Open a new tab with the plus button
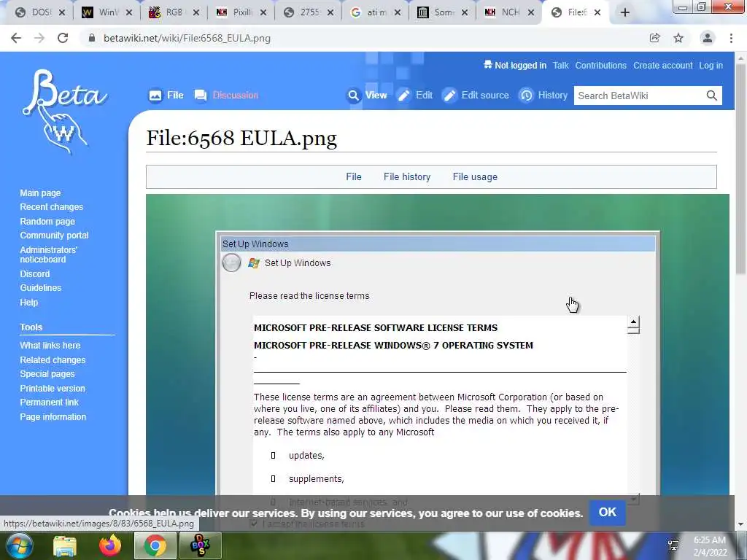This screenshot has width=747, height=560. pos(625,12)
